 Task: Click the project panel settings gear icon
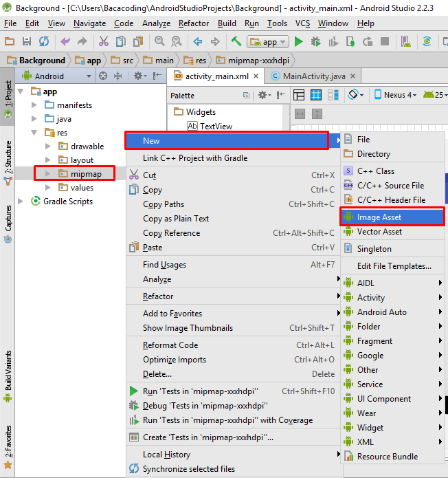point(140,76)
